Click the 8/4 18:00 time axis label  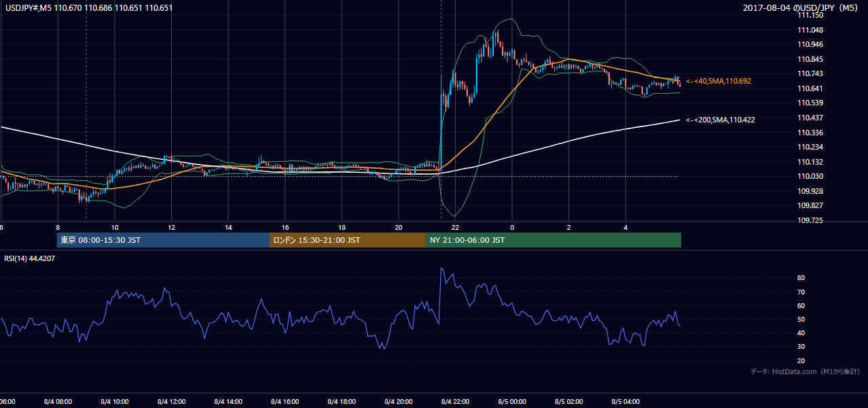pos(342,401)
